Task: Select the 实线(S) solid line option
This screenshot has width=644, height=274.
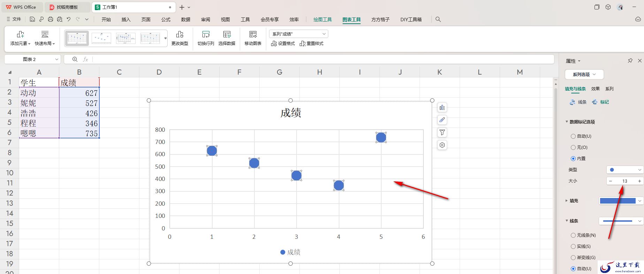Action: 581,246
